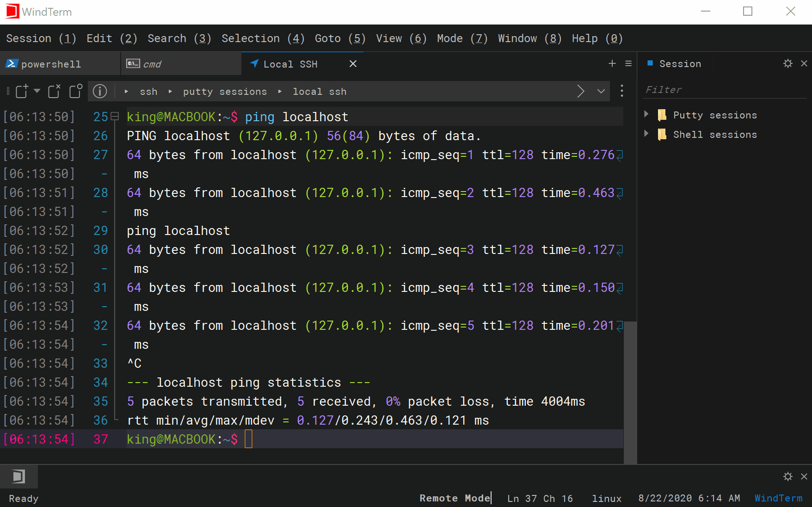The image size is (812, 507).
Task: Add a new tab with plus icon
Action: click(x=612, y=63)
